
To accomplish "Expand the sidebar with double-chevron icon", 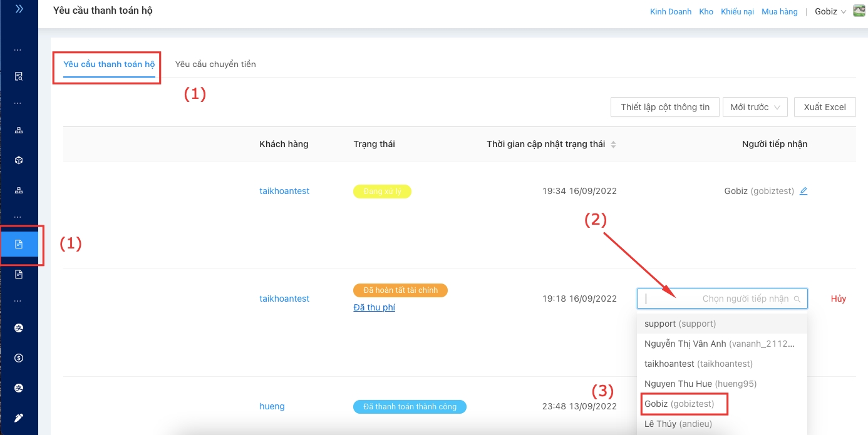I will tap(19, 9).
